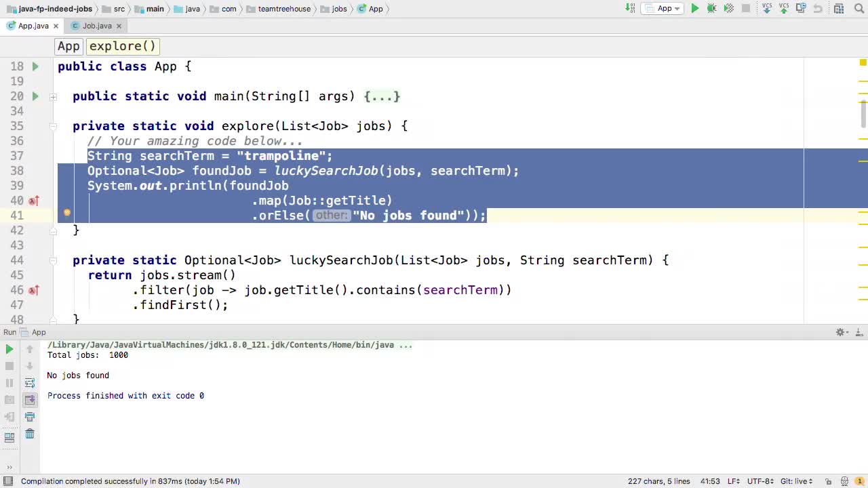
Task: Clear console output with the trash icon
Action: [30, 434]
